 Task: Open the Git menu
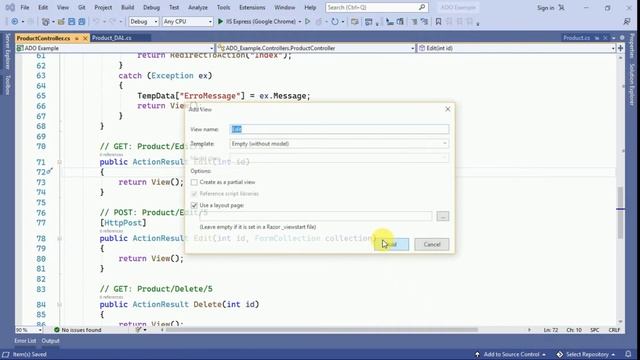pos(82,7)
